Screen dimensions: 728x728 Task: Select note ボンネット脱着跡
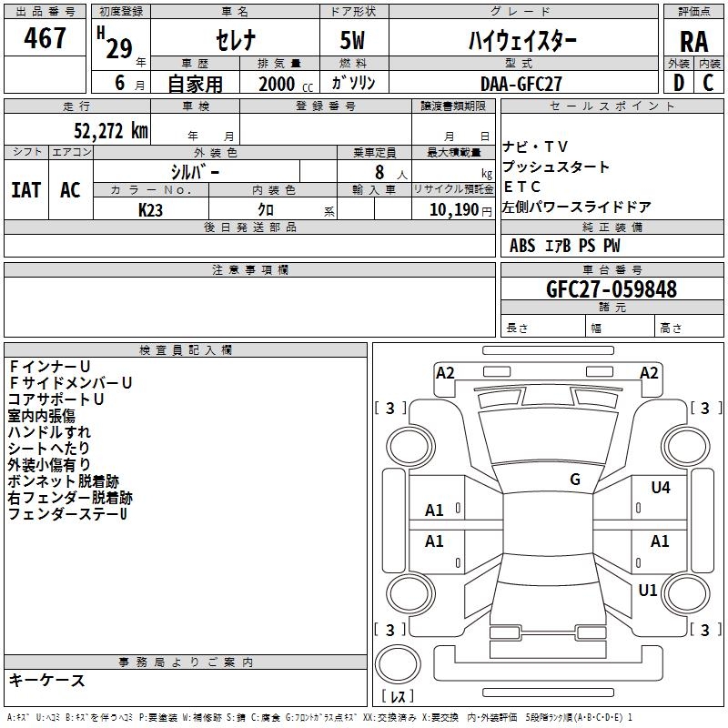(x=63, y=481)
